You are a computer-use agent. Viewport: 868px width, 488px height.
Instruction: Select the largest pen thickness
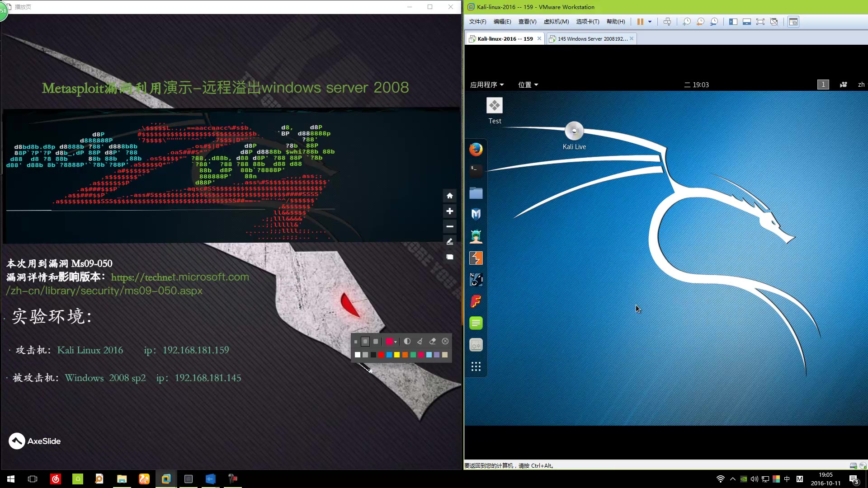[375, 342]
